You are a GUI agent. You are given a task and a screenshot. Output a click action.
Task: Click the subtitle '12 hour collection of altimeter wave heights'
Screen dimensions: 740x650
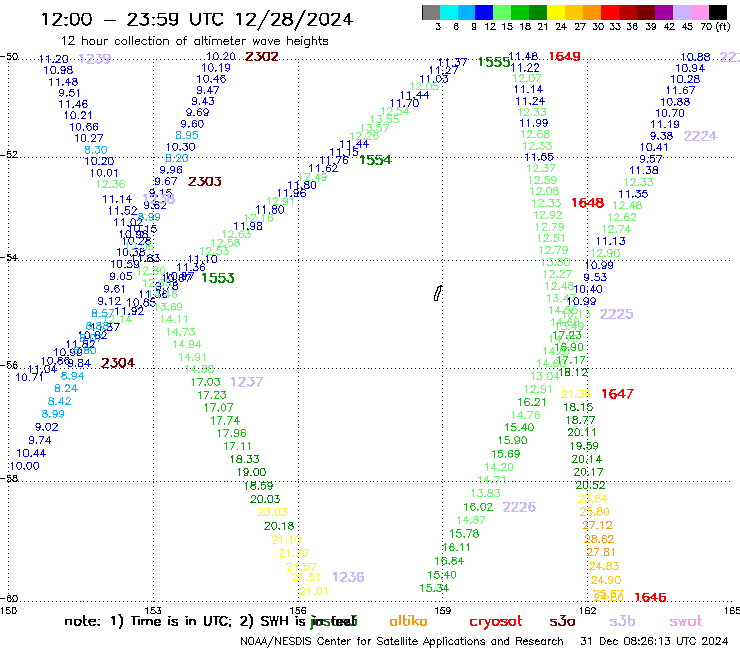[x=195, y=41]
